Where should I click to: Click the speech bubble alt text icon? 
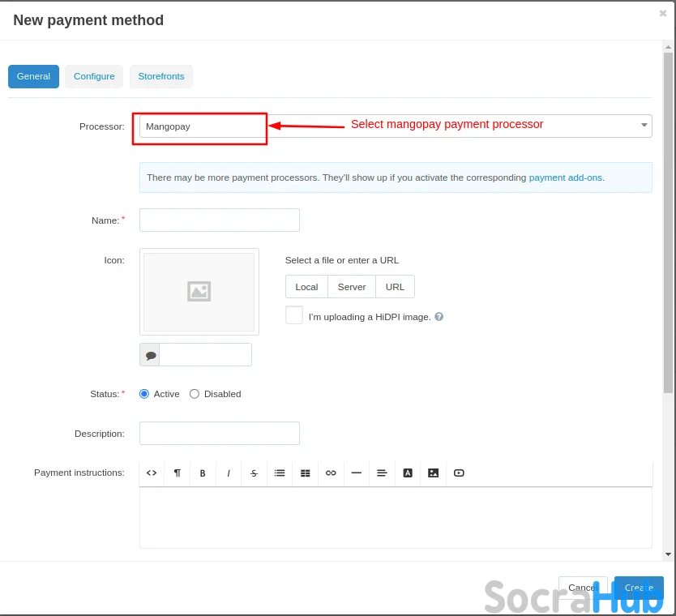click(150, 355)
